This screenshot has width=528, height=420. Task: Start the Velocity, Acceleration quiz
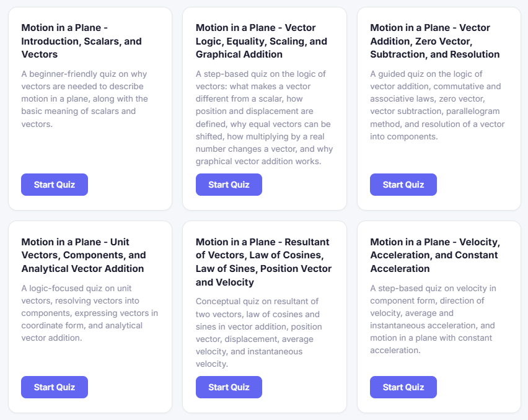point(403,387)
